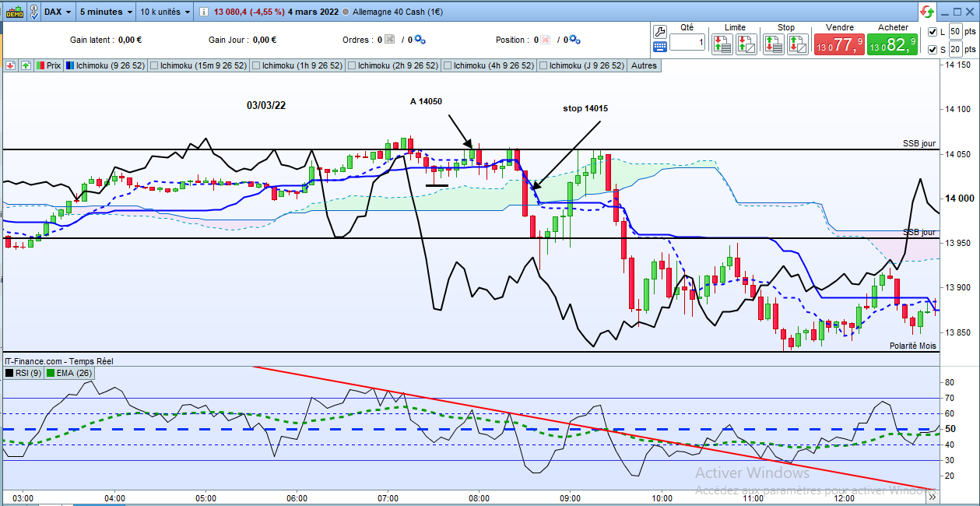Click the red down-arrow indicator icon

(11, 66)
